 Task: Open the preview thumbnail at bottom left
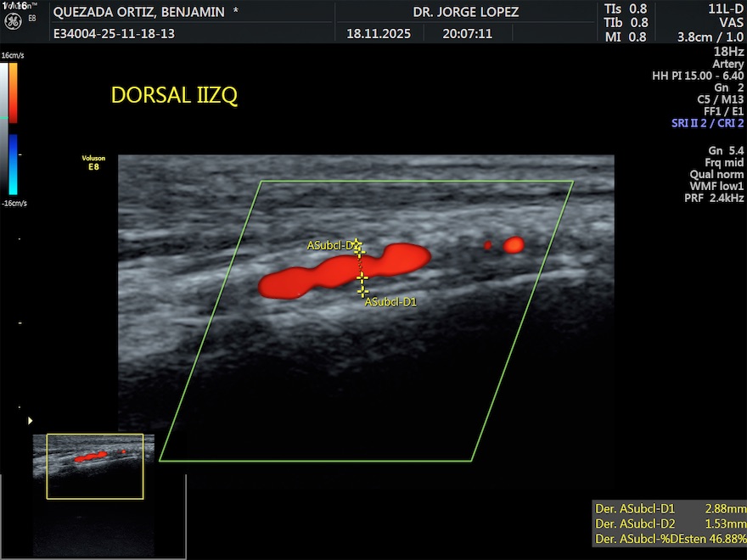(x=94, y=466)
